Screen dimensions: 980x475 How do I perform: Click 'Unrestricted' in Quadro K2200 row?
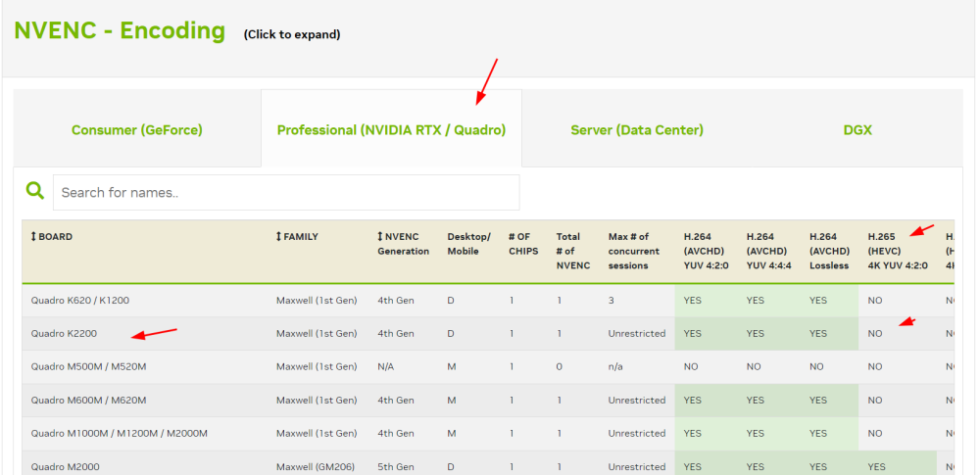pos(637,334)
